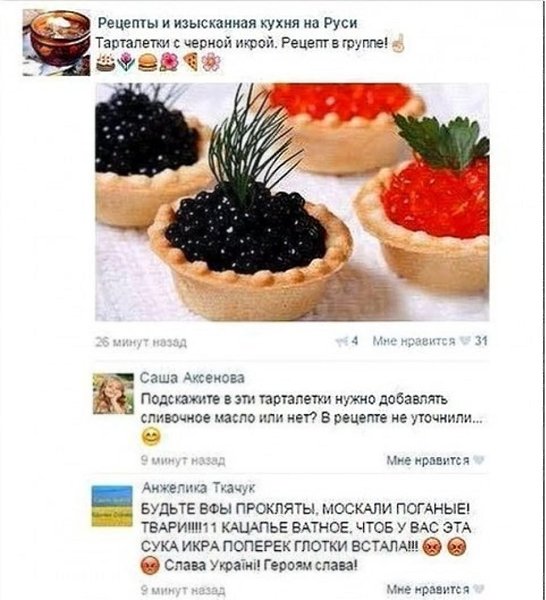The width and height of the screenshot is (546, 600).
Task: Click the smiley emoji in Саша's comment
Action: 151,437
